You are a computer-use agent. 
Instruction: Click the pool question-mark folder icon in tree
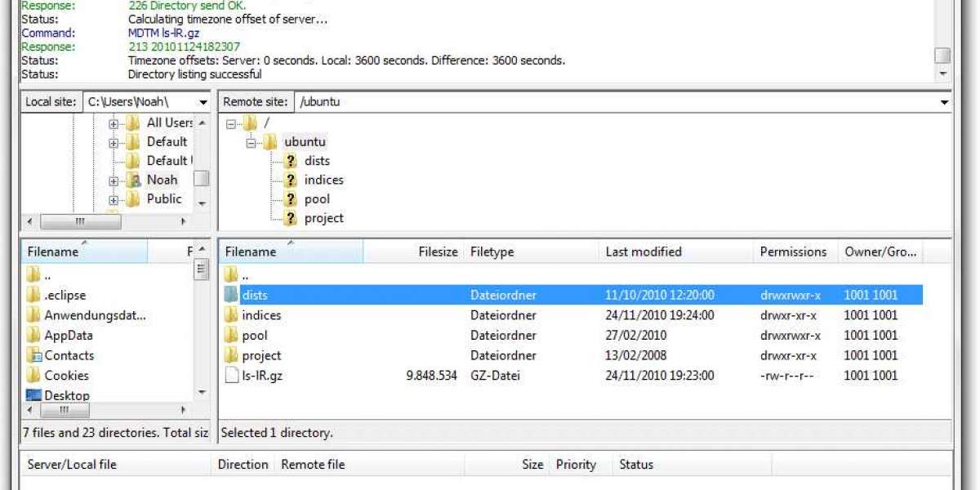tap(290, 199)
